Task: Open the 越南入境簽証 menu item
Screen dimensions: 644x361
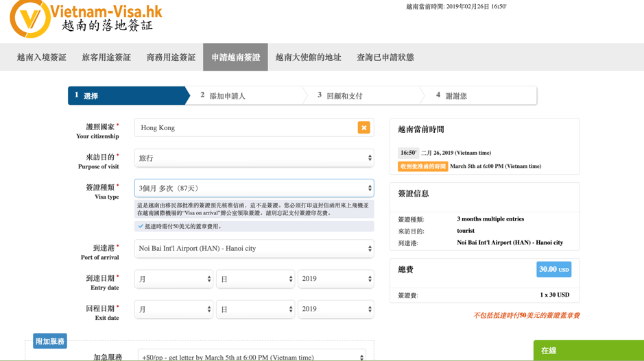Action: point(42,58)
